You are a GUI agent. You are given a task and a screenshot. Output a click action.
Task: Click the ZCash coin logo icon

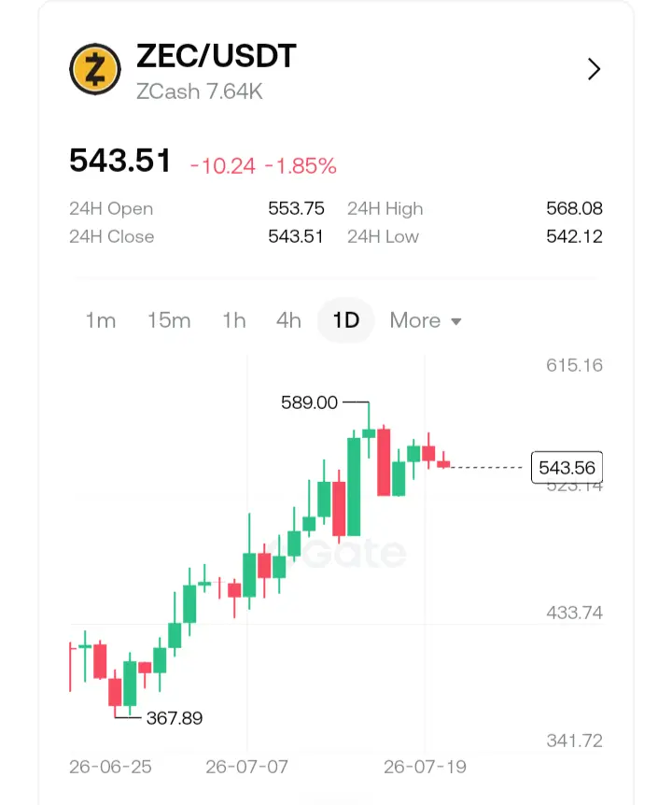pyautogui.click(x=95, y=69)
